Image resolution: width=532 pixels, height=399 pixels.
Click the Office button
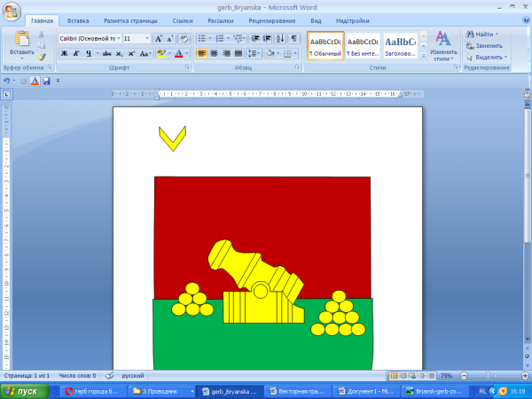(12, 11)
